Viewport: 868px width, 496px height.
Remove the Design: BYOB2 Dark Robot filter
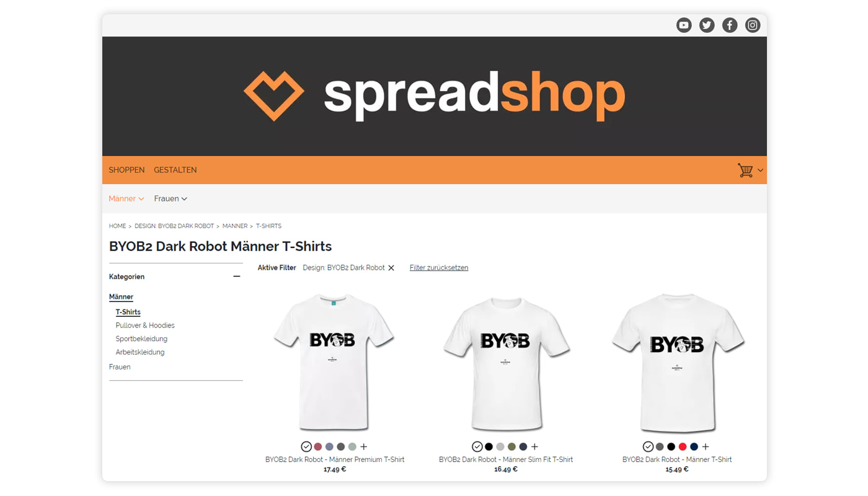tap(391, 268)
